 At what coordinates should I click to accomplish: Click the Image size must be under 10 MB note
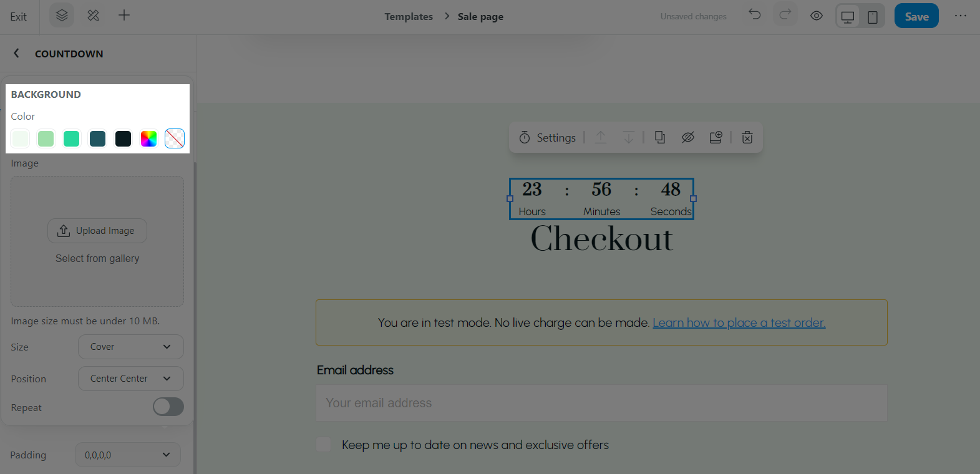coord(85,321)
